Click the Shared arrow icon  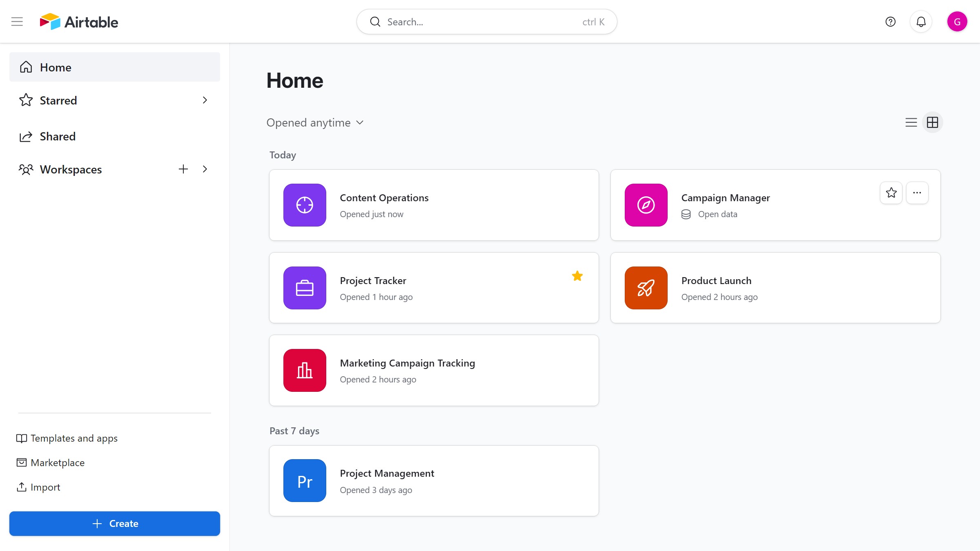(26, 136)
